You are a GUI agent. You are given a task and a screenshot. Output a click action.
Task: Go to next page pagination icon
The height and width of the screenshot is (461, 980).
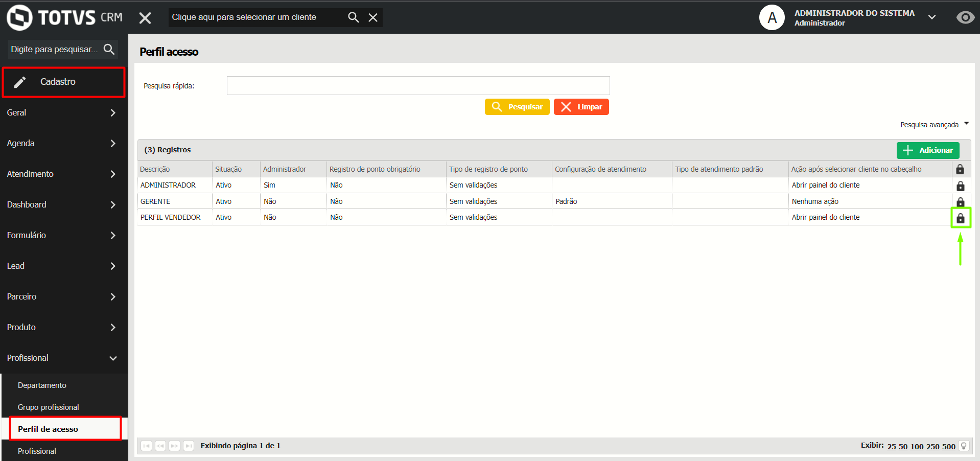click(x=174, y=446)
